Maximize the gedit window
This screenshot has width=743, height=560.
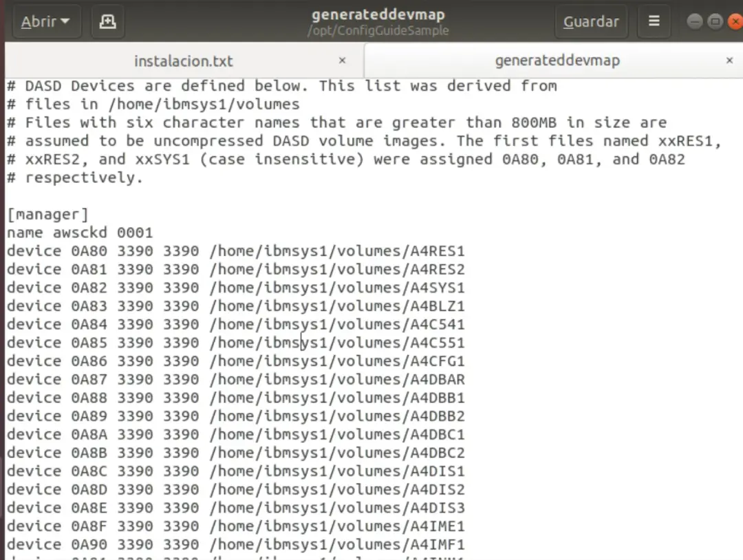point(715,21)
